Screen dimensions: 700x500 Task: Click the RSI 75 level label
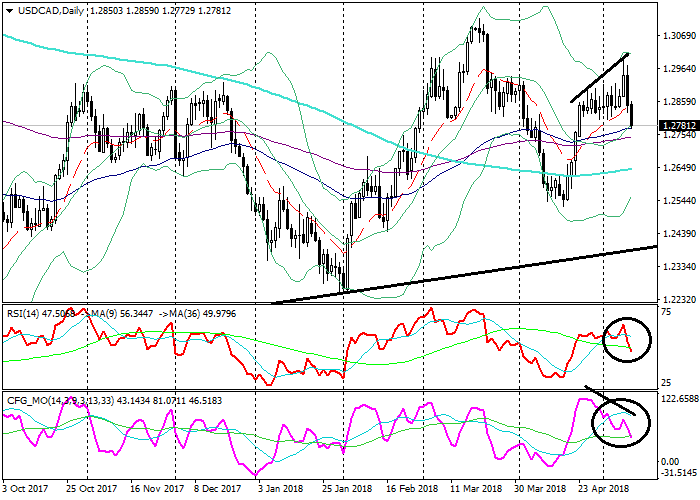[x=665, y=311]
